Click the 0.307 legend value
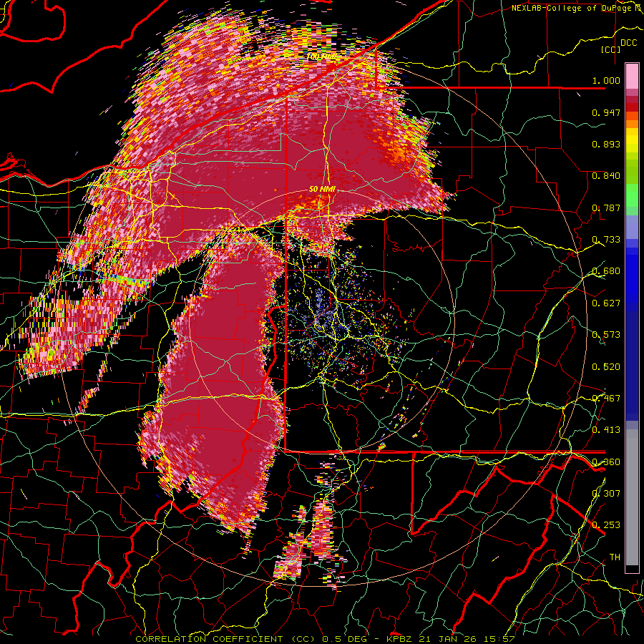The width and height of the screenshot is (644, 644). pyautogui.click(x=606, y=493)
